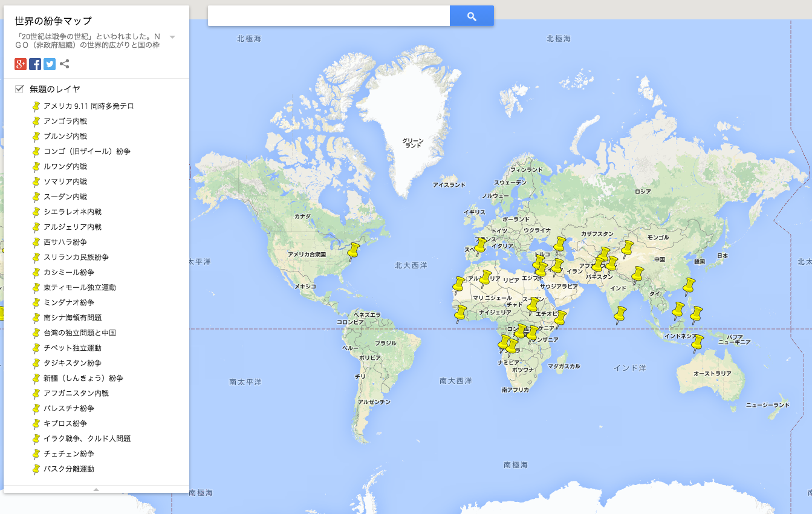This screenshot has height=514, width=812.
Task: Select バスク分離運動 list item
Action: (69, 469)
